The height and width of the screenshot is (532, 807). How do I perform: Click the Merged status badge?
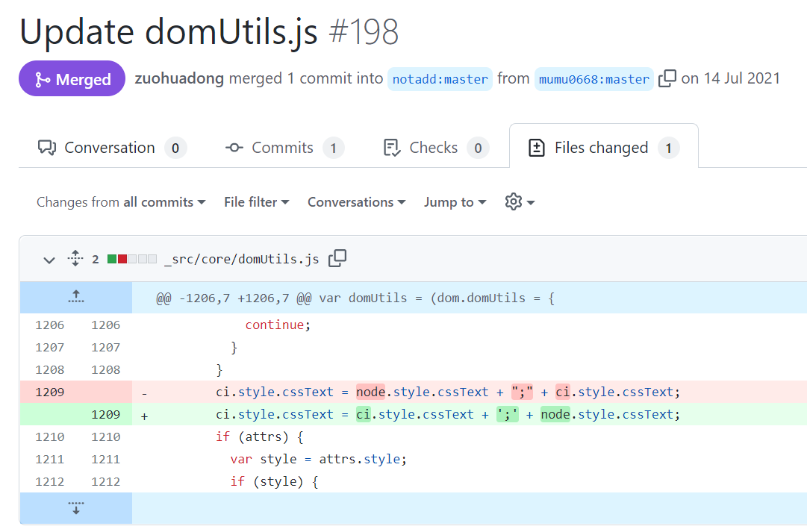72,79
